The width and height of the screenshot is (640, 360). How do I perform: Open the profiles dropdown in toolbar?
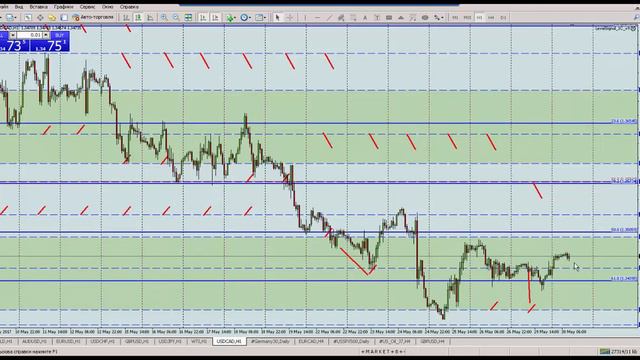[11, 18]
